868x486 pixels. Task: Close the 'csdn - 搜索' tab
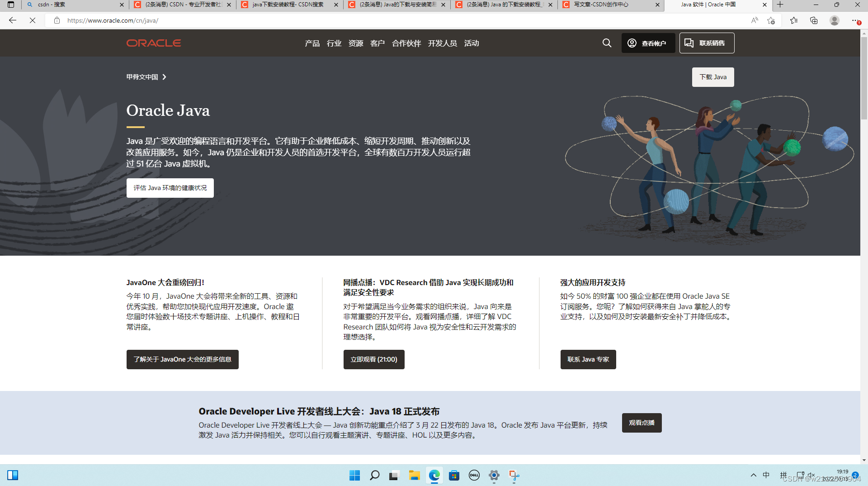(x=122, y=5)
